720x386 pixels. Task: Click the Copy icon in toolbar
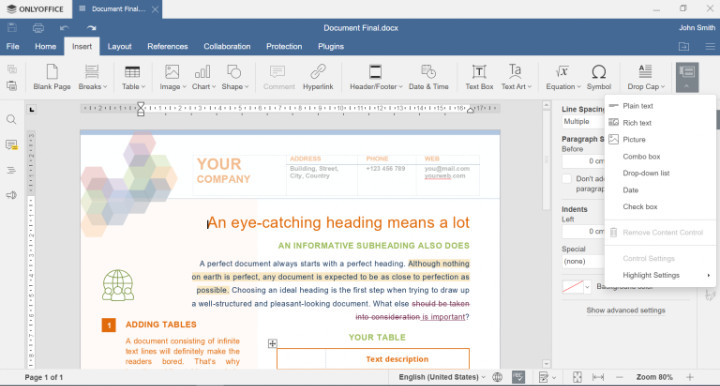coord(12,69)
